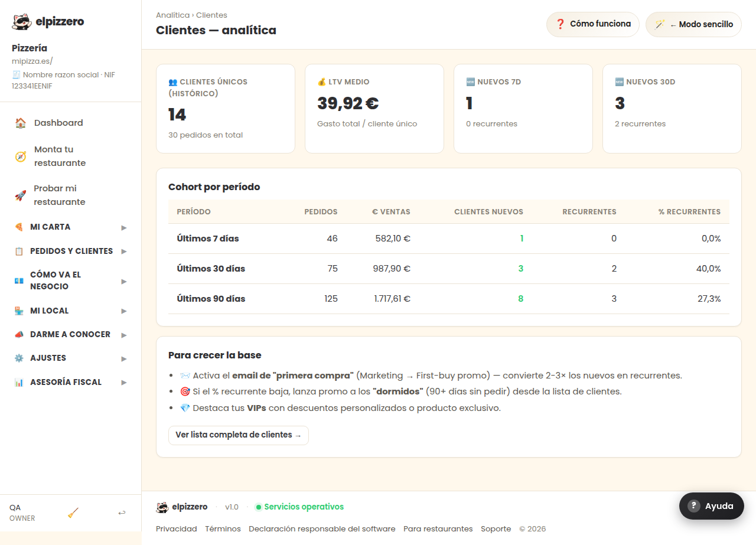
Task: Click the red question mark on Cómo funciona
Action: [561, 24]
